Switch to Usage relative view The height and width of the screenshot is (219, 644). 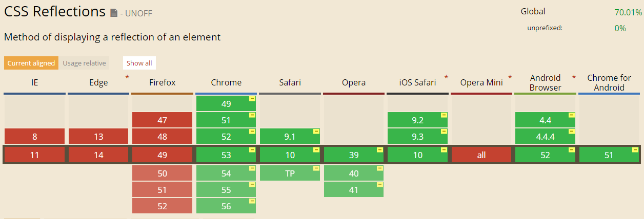(84, 63)
